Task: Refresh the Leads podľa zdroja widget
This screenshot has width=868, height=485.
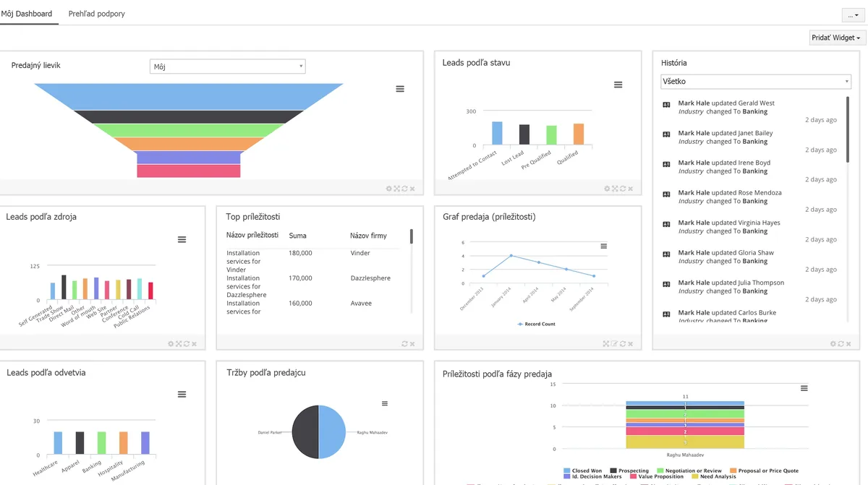Action: point(187,344)
